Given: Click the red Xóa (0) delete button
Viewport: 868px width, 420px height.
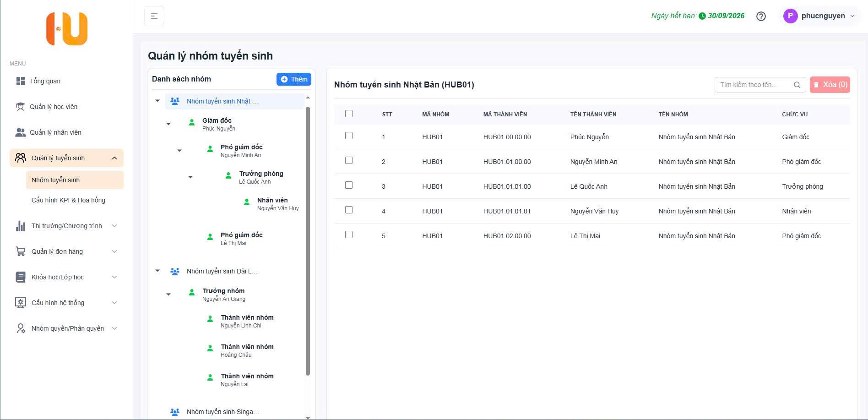Looking at the screenshot, I should [x=830, y=85].
